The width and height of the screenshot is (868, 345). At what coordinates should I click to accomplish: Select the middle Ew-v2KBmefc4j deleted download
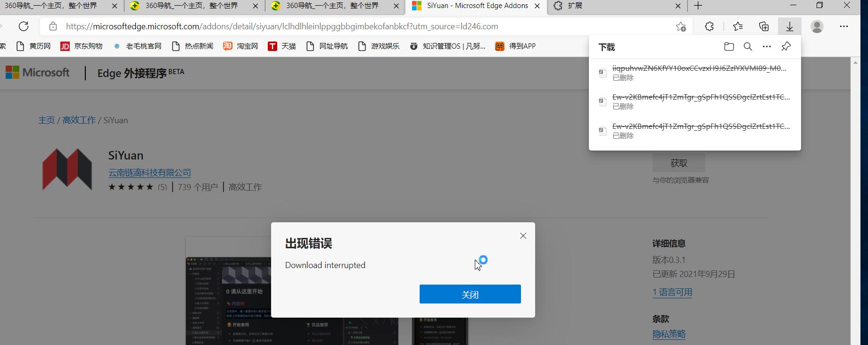coord(694,101)
